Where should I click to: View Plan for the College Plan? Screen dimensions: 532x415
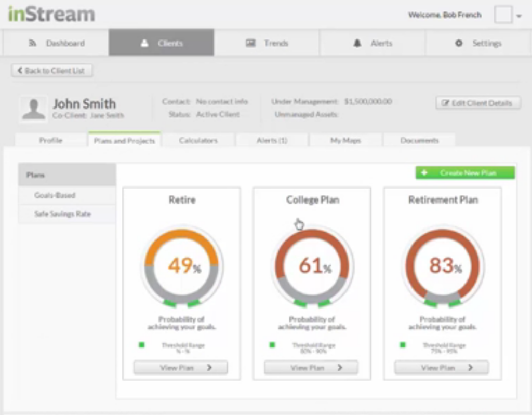pyautogui.click(x=311, y=367)
